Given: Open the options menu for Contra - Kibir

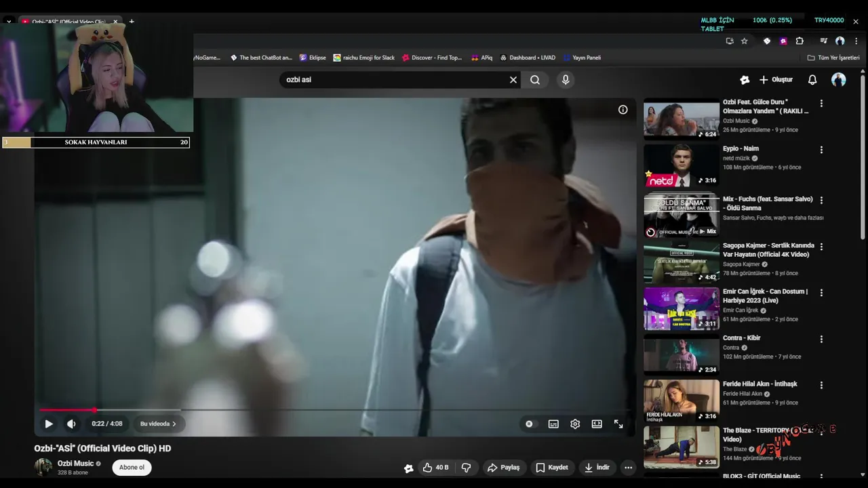Looking at the screenshot, I should coord(821,339).
